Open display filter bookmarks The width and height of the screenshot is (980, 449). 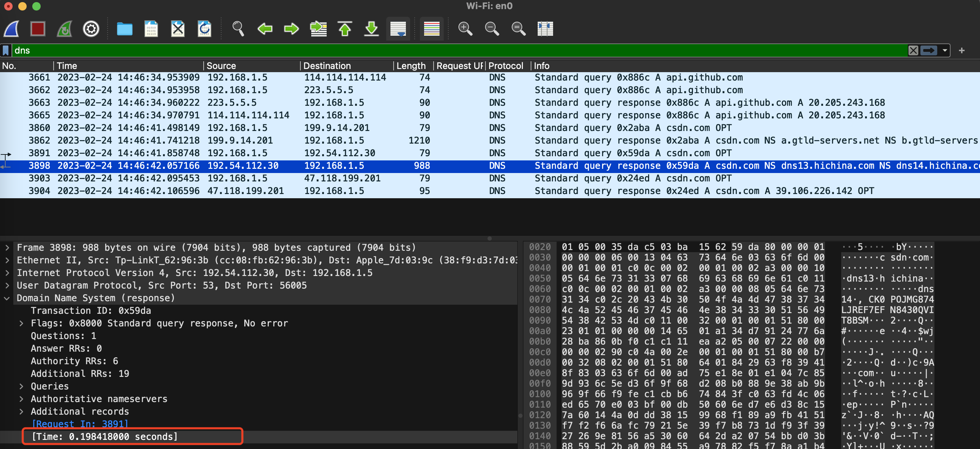coord(6,50)
